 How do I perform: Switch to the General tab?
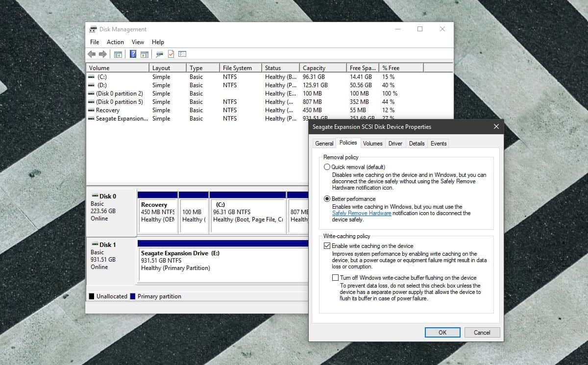324,144
